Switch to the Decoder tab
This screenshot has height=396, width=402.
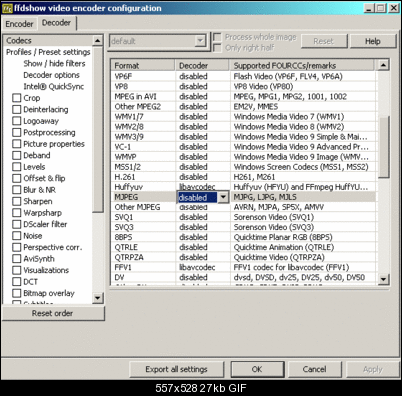tap(56, 23)
